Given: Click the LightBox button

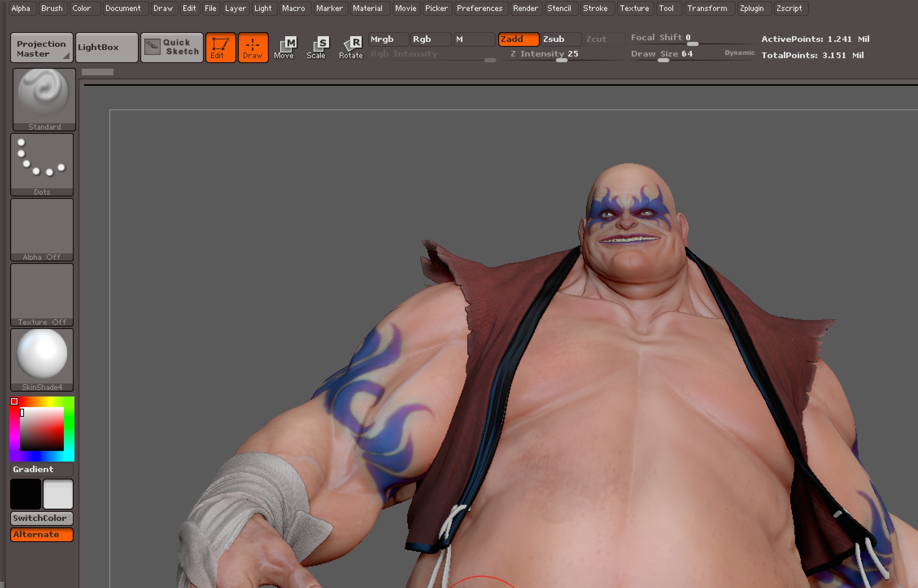Looking at the screenshot, I should tap(107, 48).
